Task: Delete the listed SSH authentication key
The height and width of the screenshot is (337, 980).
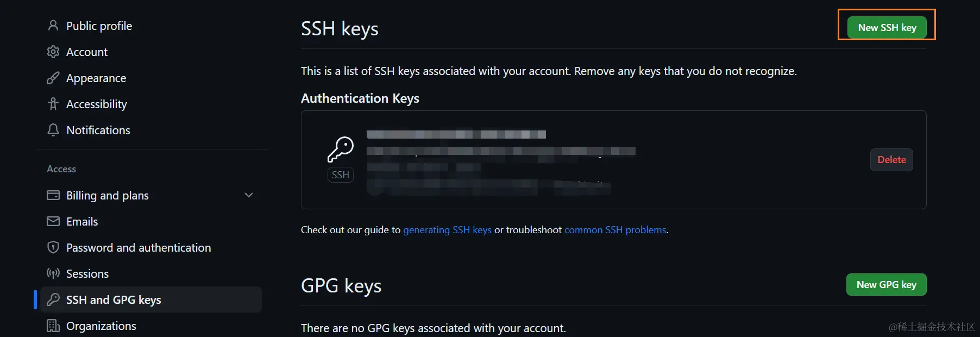Action: point(891,160)
